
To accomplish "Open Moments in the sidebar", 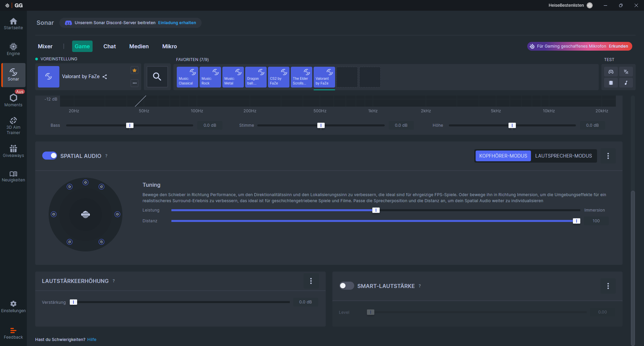I will pos(13,100).
